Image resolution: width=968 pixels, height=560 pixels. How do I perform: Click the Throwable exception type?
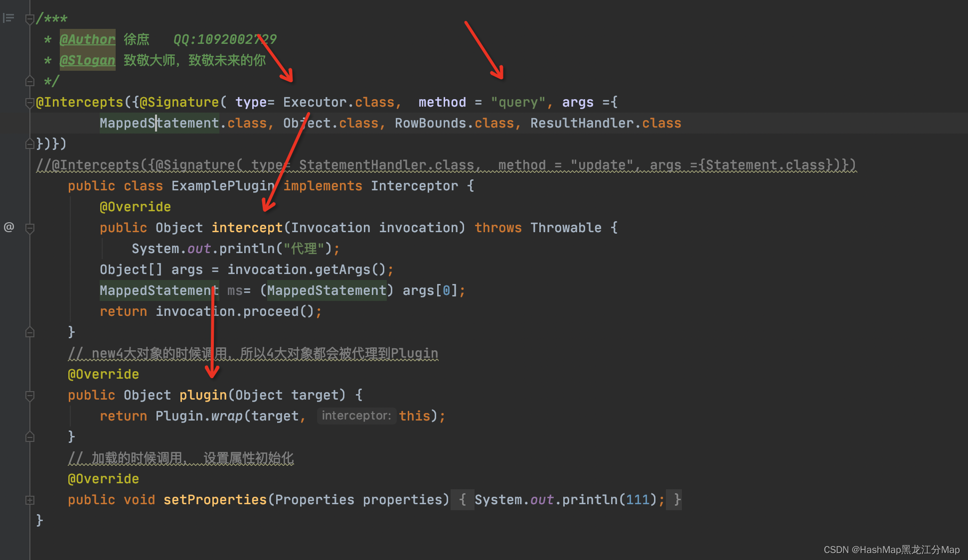(566, 228)
